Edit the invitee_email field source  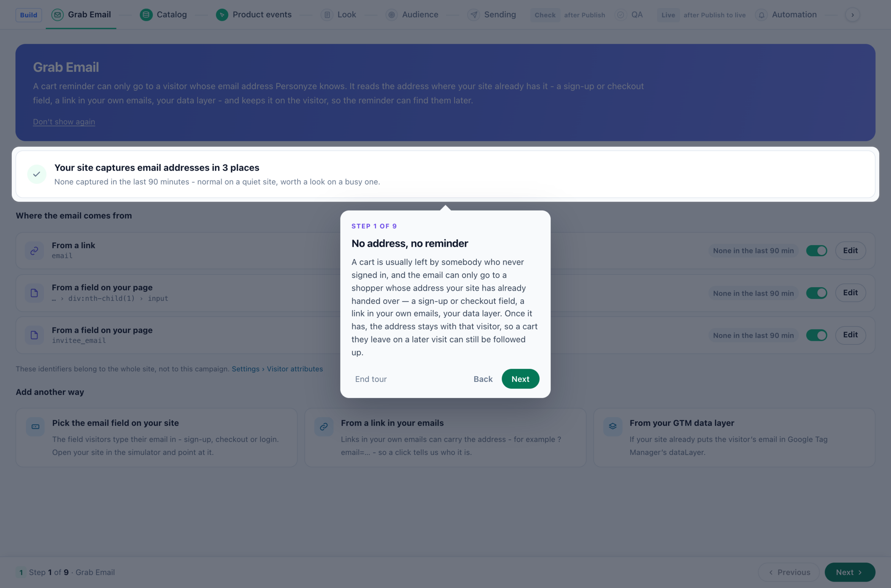[x=850, y=335]
